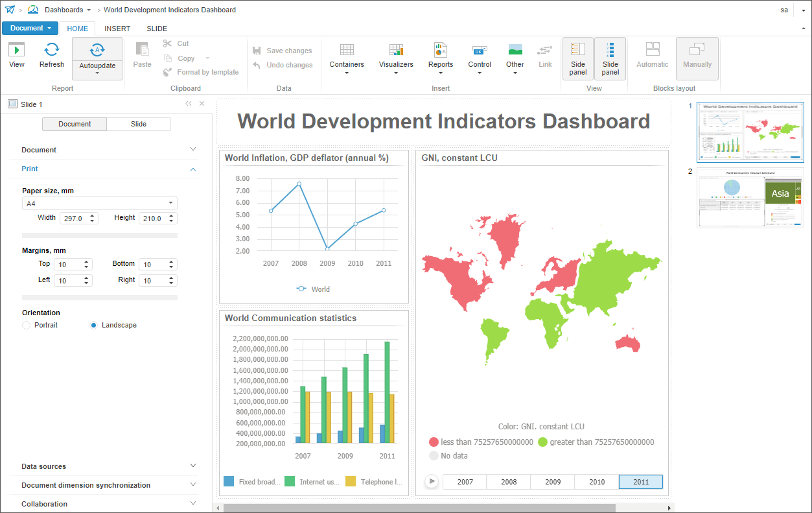This screenshot has height=513, width=812.
Task: Select year 2008 on map timeline
Action: click(x=509, y=482)
